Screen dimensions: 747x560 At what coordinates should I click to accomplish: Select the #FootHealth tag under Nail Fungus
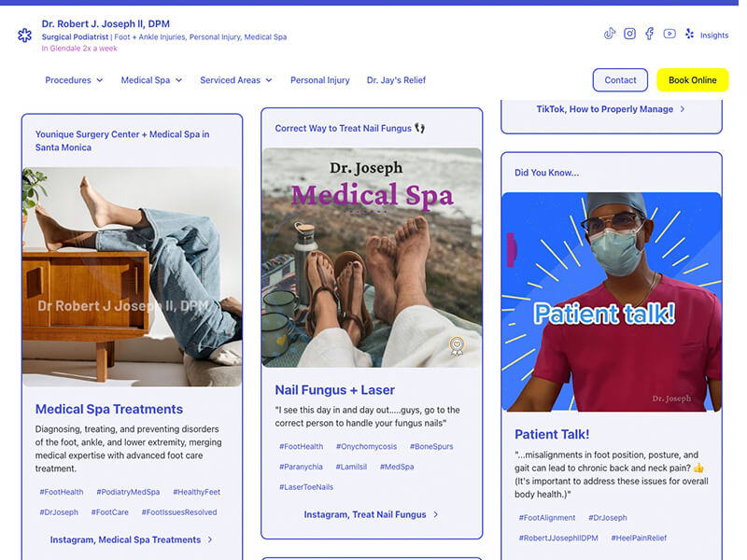click(301, 447)
